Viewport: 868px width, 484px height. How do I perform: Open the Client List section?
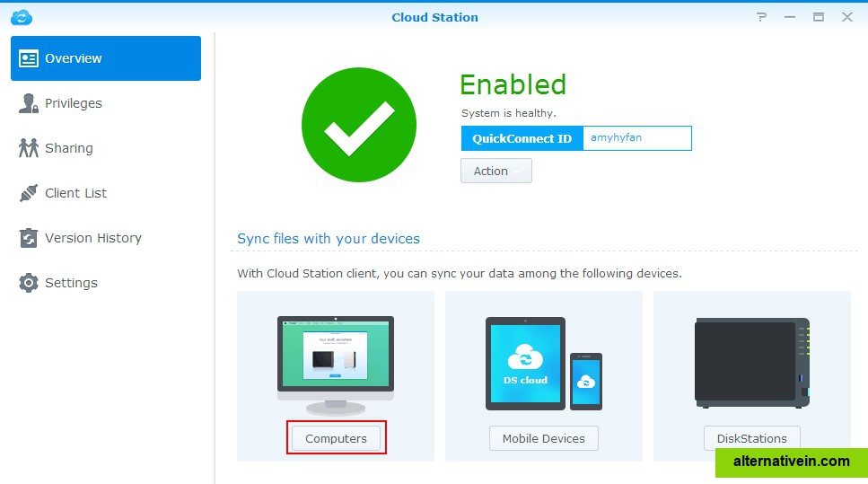[x=106, y=193]
